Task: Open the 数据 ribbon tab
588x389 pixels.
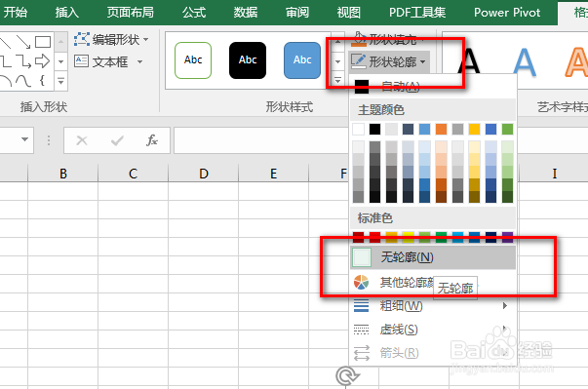Action: 246,13
